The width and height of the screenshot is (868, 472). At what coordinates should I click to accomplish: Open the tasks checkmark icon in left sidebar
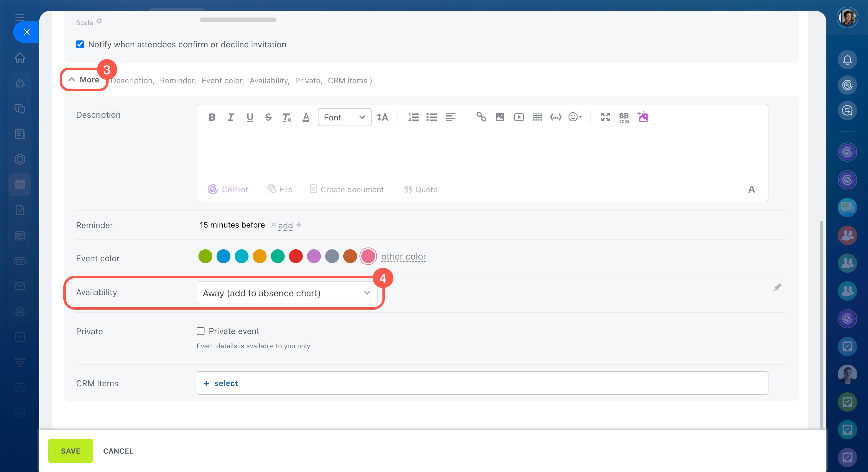[x=20, y=336]
